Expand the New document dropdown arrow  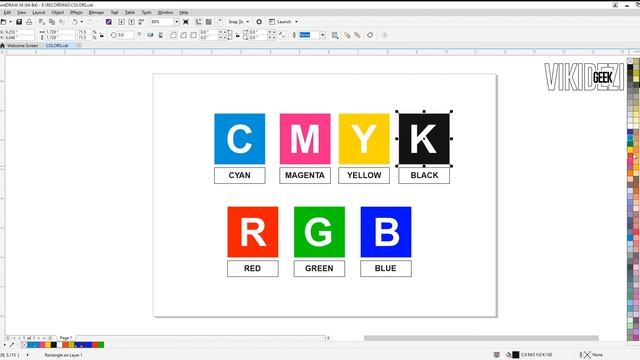pos(10,22)
